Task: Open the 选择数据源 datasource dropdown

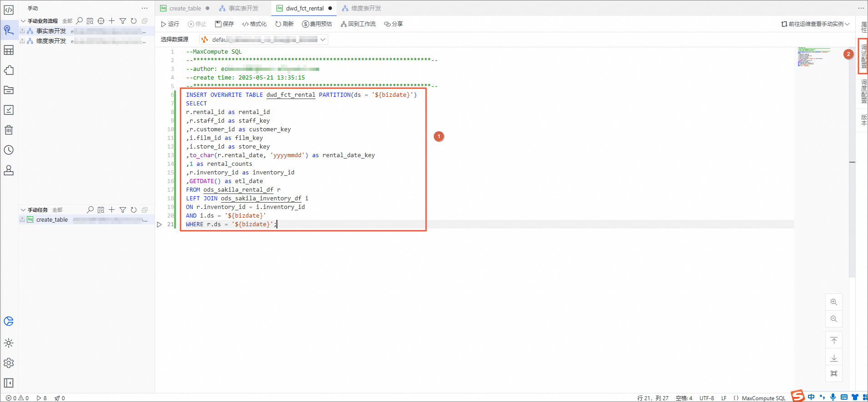Action: [264, 40]
